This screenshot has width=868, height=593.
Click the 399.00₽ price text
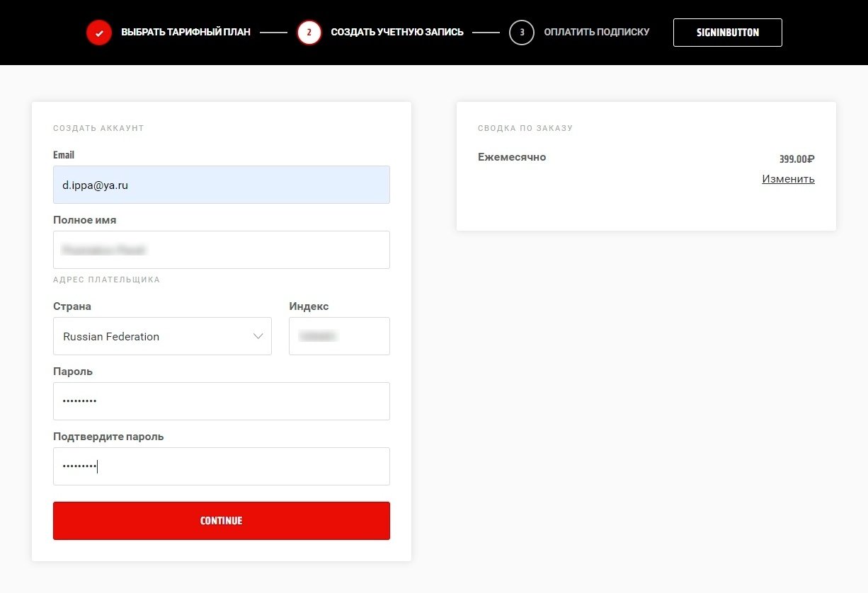796,159
